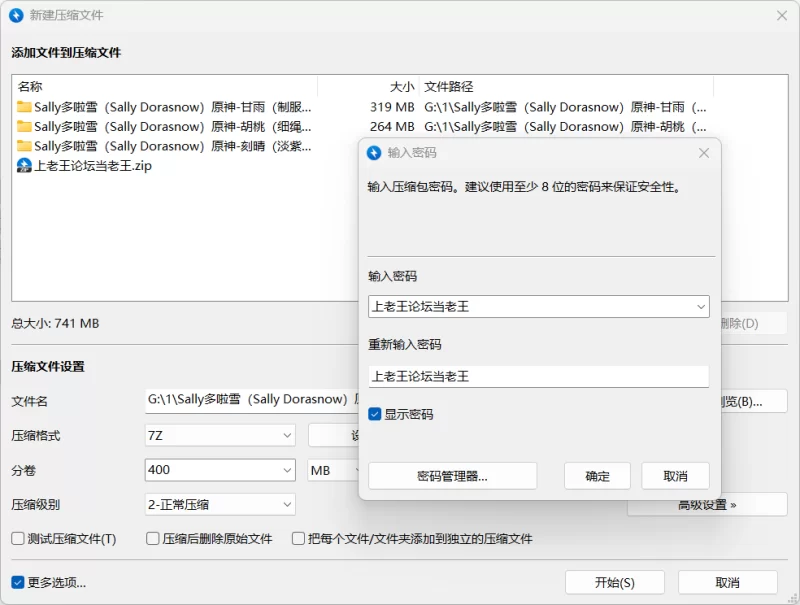Click the 甘雨 row file path
Image resolution: width=800 pixels, height=605 pixels.
point(565,107)
